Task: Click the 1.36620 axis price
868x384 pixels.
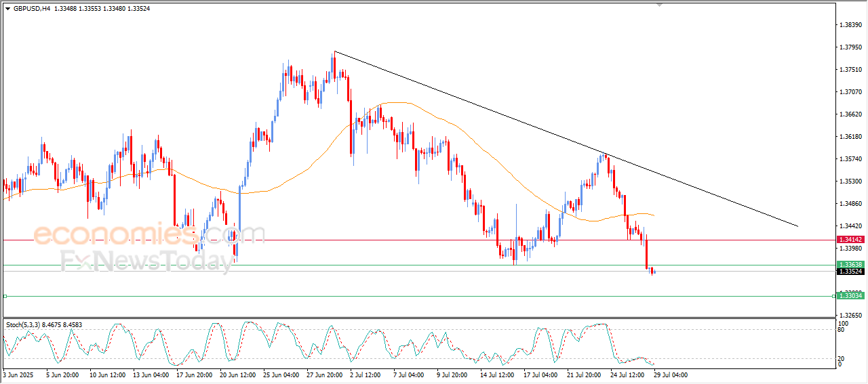Action: pyautogui.click(x=851, y=114)
